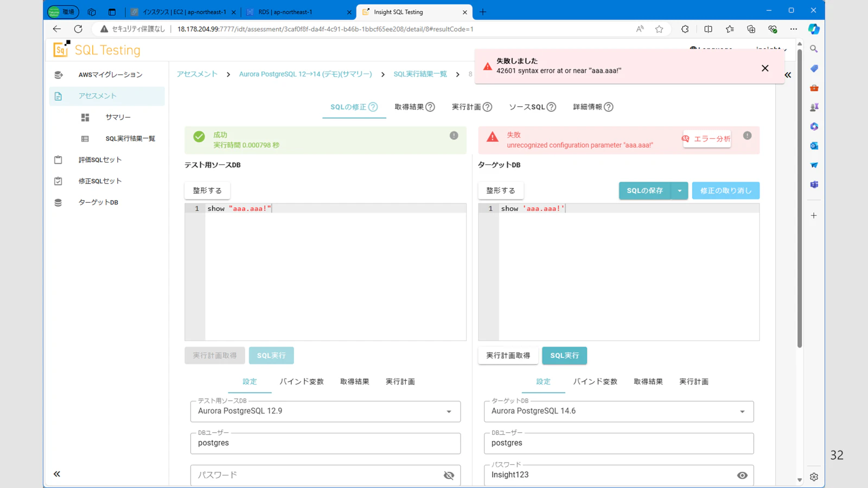Select target panel 設定 tab

coord(543,382)
